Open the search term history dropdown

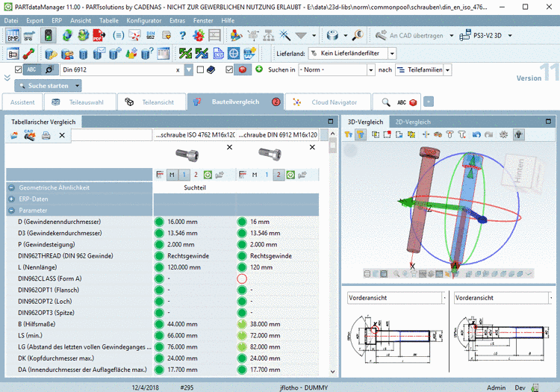[x=189, y=69]
